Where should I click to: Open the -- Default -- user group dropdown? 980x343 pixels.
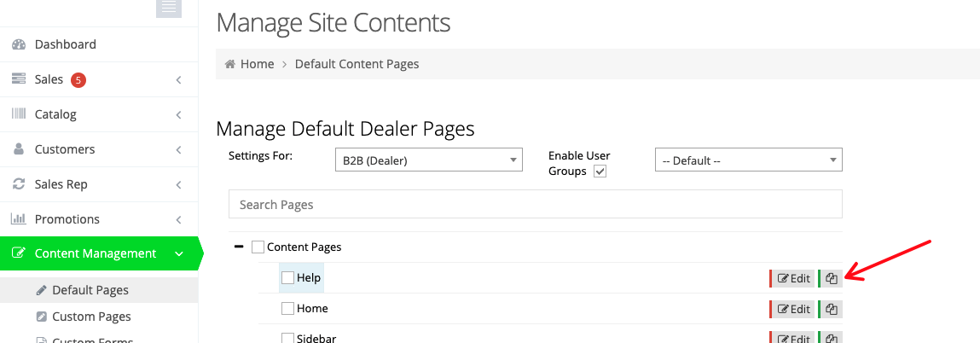pos(748,160)
